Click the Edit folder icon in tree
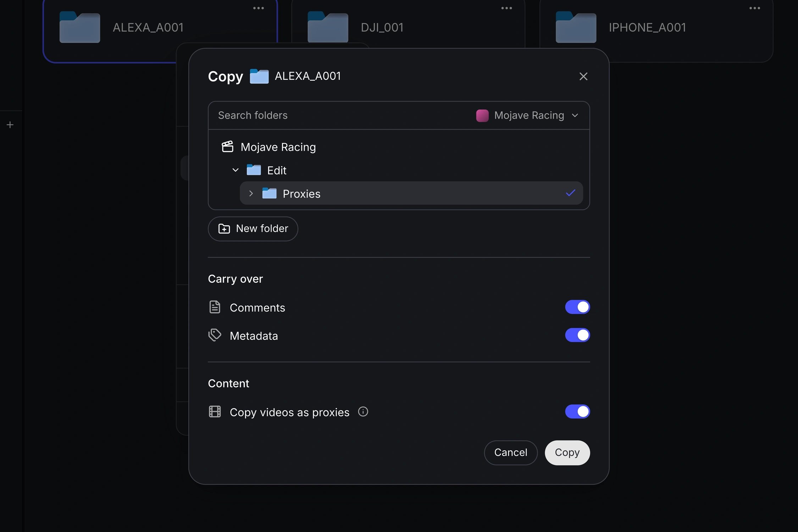Screen dimensions: 798x532 [254, 170]
